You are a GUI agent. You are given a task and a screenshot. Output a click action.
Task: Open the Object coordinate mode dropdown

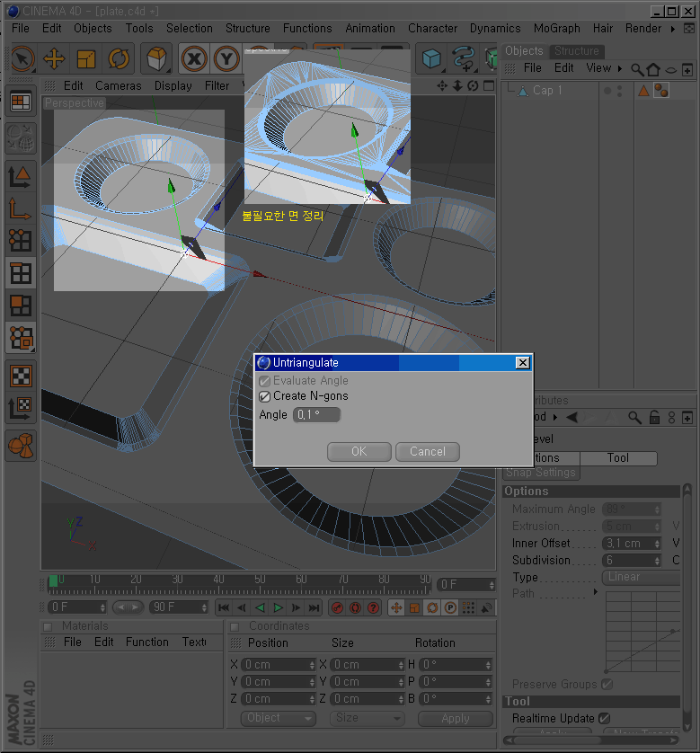click(278, 718)
